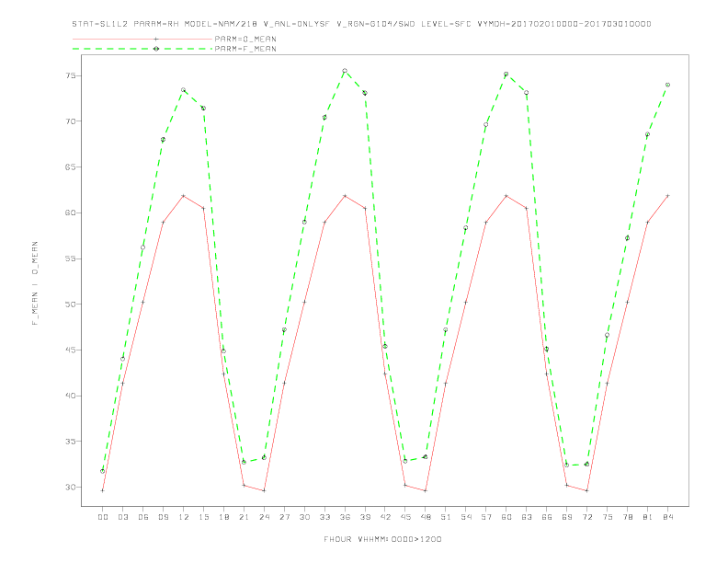Image resolution: width=728 pixels, height=563 pixels.
Task: Select the O_MEAN plus marker at hour 48
Action: (426, 490)
